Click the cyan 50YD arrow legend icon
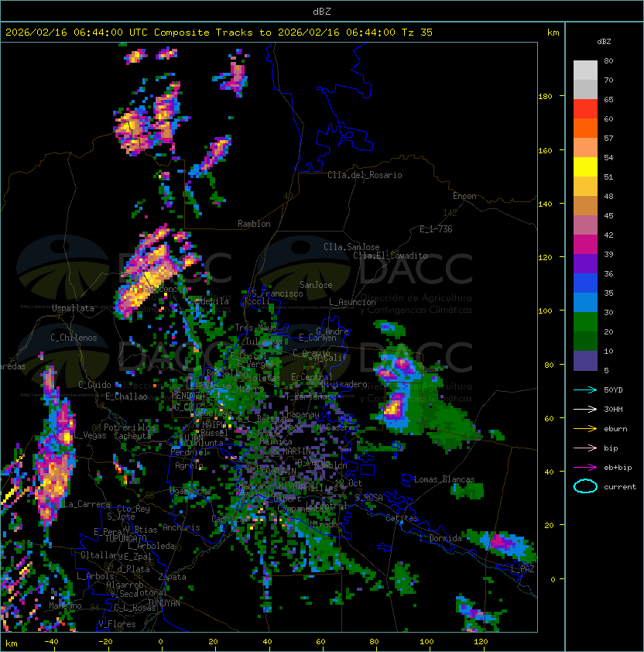This screenshot has width=644, height=652. point(585,389)
